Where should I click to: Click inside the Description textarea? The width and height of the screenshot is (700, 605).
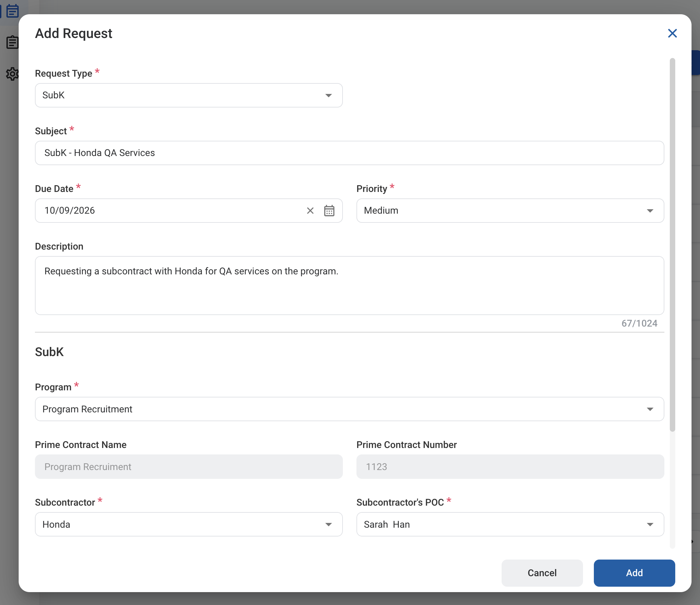pos(349,286)
